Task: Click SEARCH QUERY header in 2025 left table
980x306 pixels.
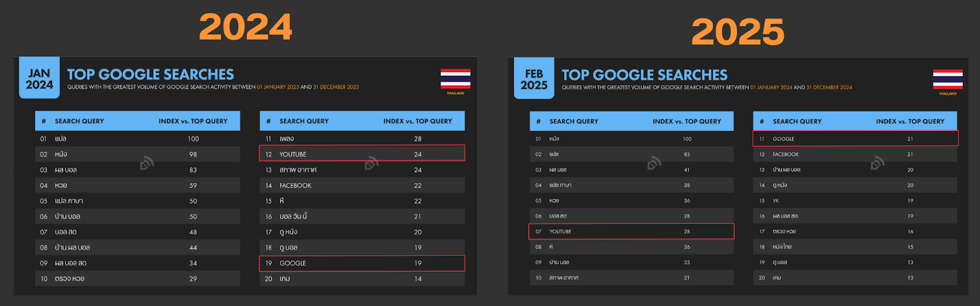Action: (574, 121)
